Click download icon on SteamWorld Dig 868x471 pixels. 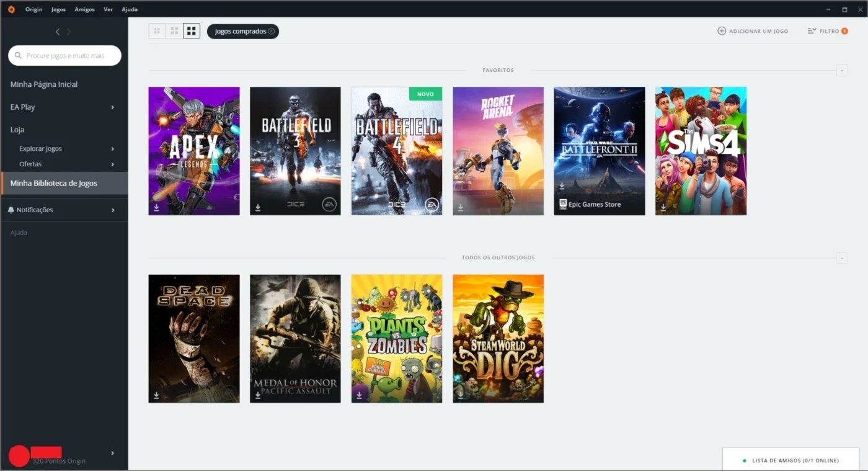pyautogui.click(x=461, y=395)
